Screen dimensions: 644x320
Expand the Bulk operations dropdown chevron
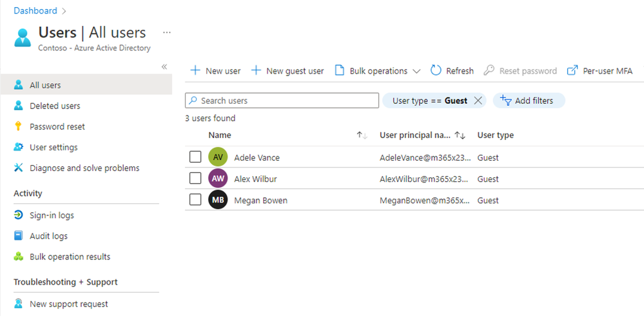point(416,72)
